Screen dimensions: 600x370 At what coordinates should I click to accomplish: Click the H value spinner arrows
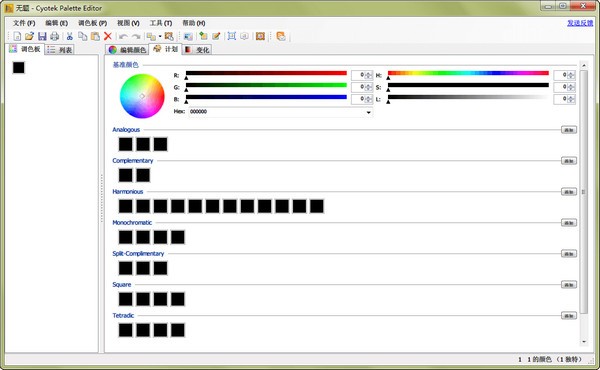click(571, 75)
